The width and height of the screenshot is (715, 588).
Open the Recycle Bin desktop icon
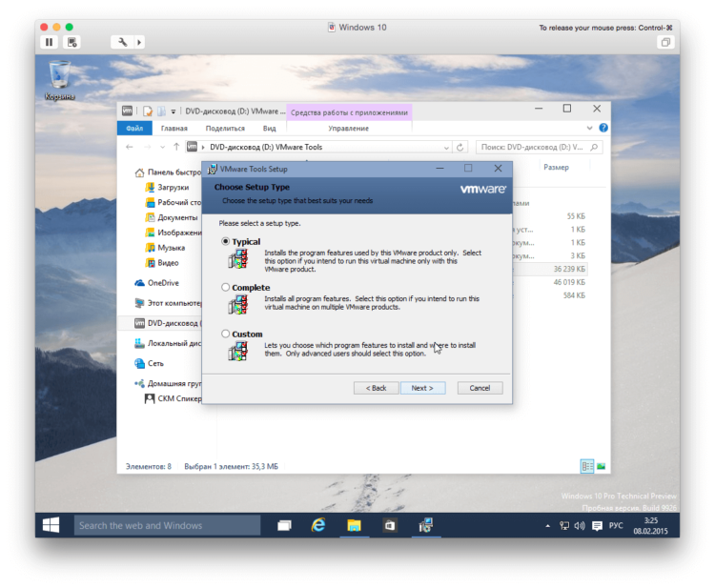pyautogui.click(x=60, y=81)
